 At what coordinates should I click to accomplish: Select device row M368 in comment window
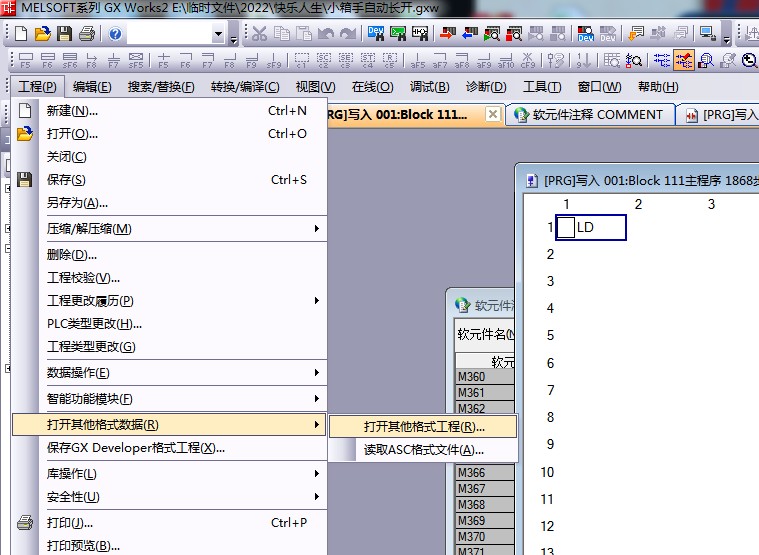485,505
